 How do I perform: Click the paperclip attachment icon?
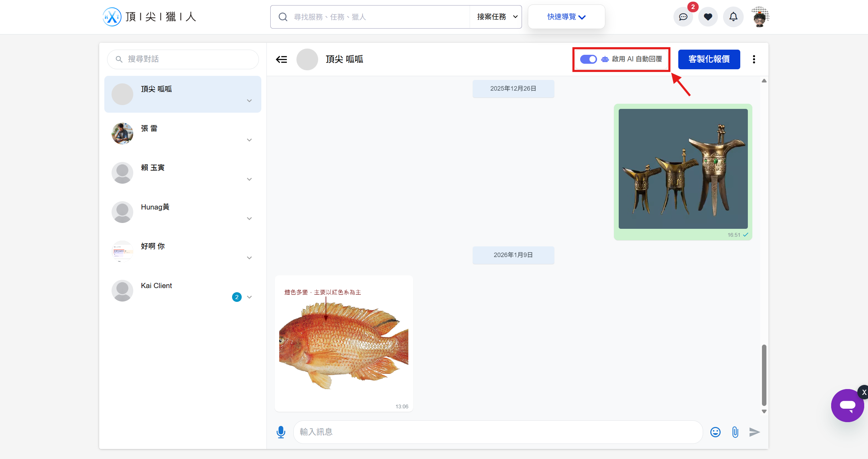coord(735,432)
